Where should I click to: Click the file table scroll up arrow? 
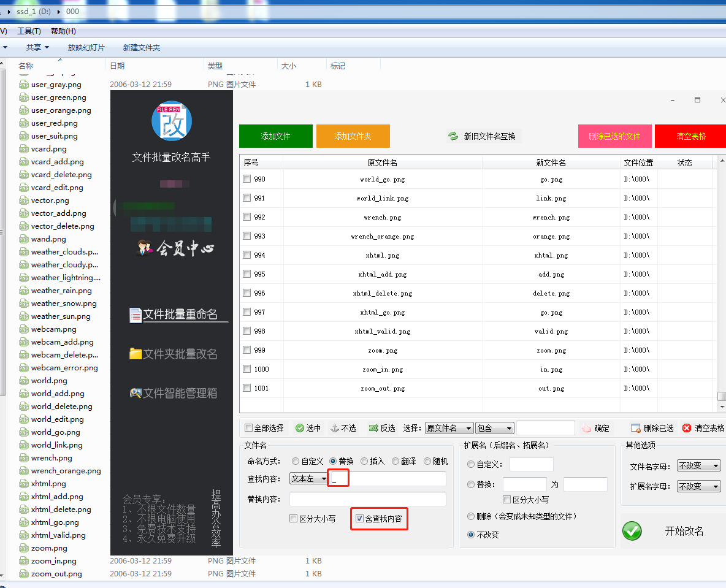pos(722,160)
